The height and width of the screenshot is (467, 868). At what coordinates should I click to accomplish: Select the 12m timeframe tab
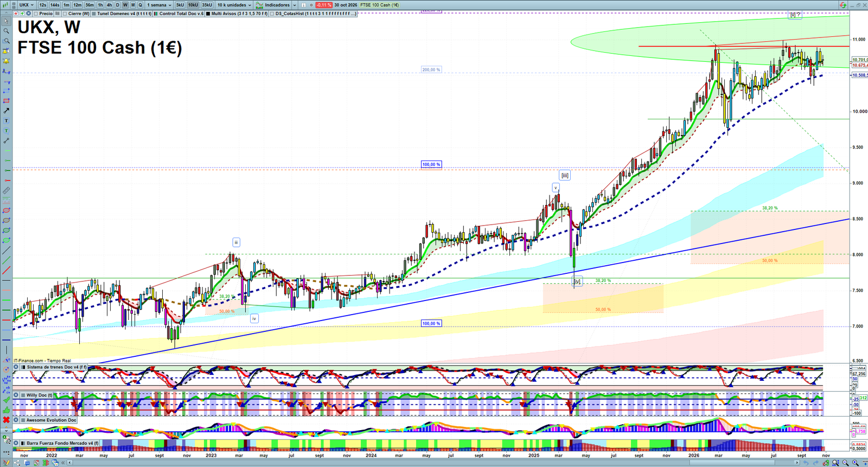click(78, 5)
